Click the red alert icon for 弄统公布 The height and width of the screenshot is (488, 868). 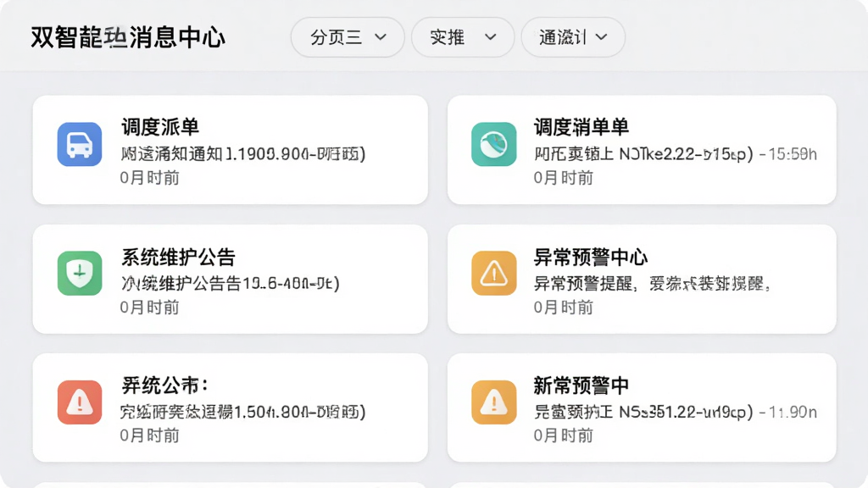click(80, 402)
